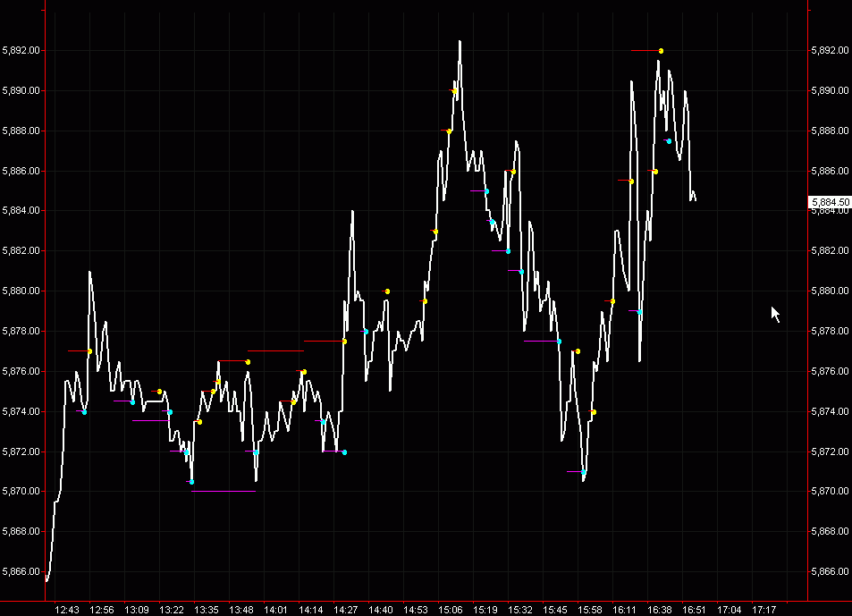
Task: Click 5,876.00 on the right price axis
Action: (x=830, y=372)
